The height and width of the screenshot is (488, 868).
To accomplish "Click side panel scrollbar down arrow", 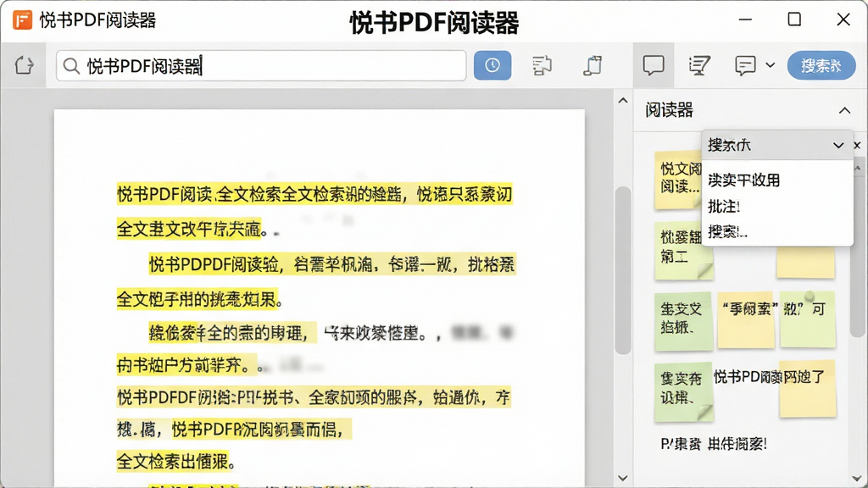I will 858,478.
